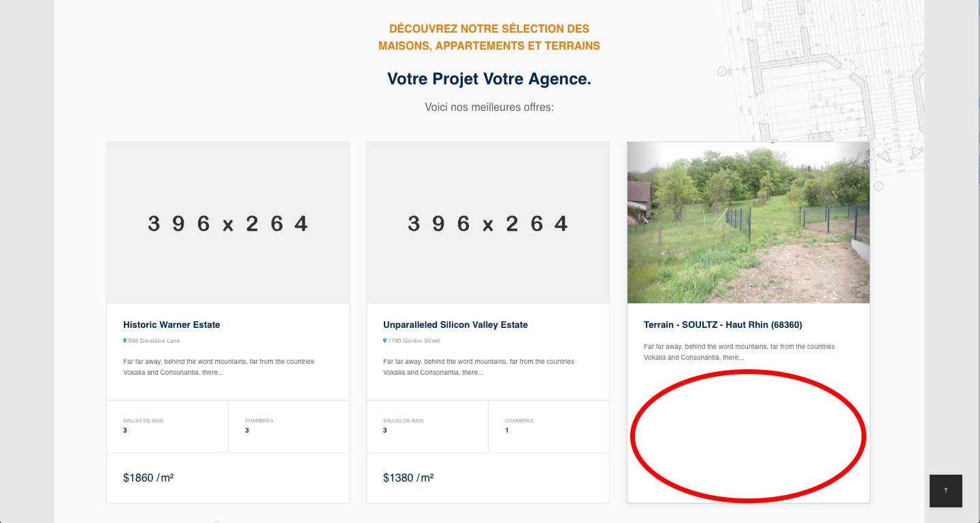Click the Terrain SOULTZ description text
The width and height of the screenshot is (980, 523).
coord(738,352)
